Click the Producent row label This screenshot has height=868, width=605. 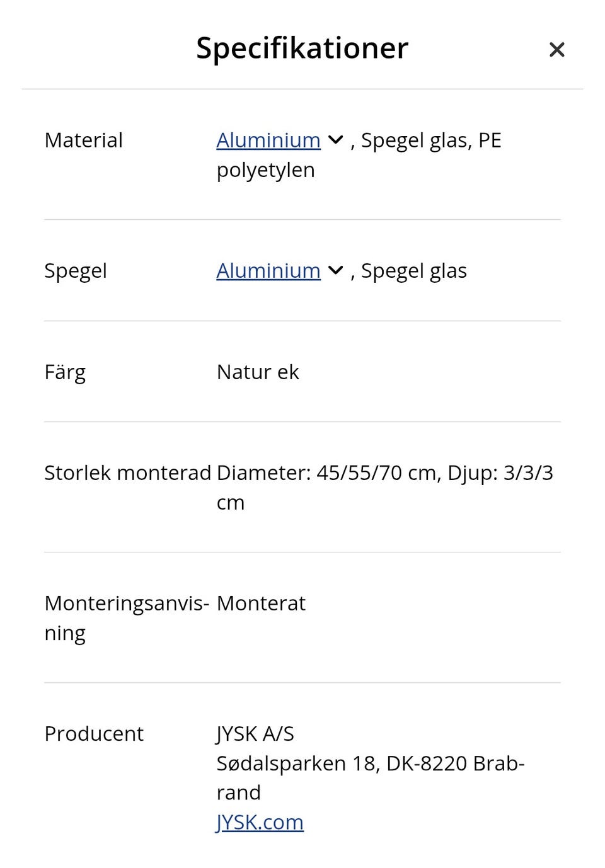[x=94, y=734]
